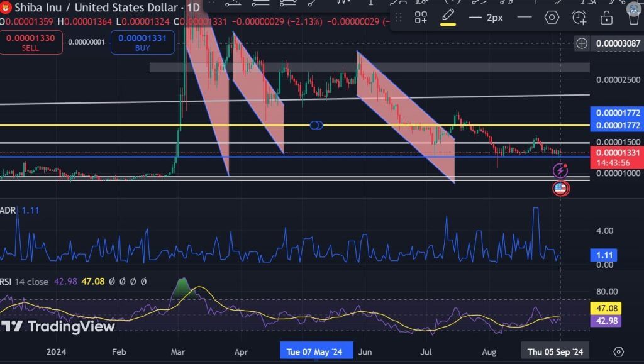Open chart settings gear by time axis
Screen dimensions: 644x364
coord(619,351)
